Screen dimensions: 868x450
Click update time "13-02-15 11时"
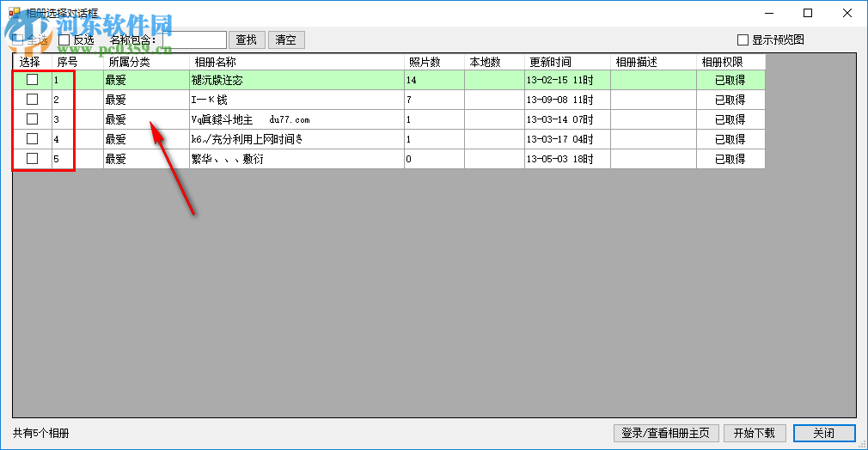coord(567,80)
